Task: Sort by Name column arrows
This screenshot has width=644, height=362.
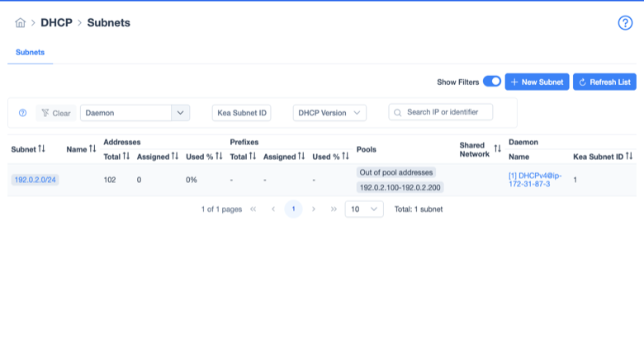Action: (92, 148)
